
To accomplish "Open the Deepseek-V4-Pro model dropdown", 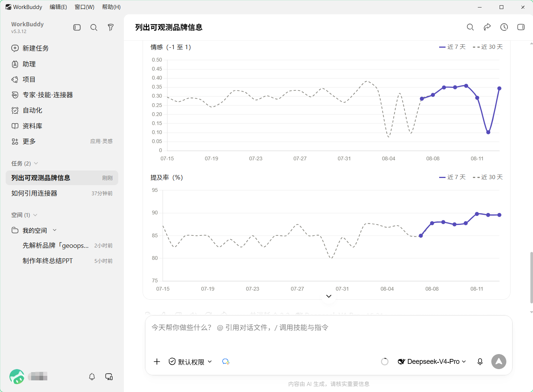I will (432, 362).
